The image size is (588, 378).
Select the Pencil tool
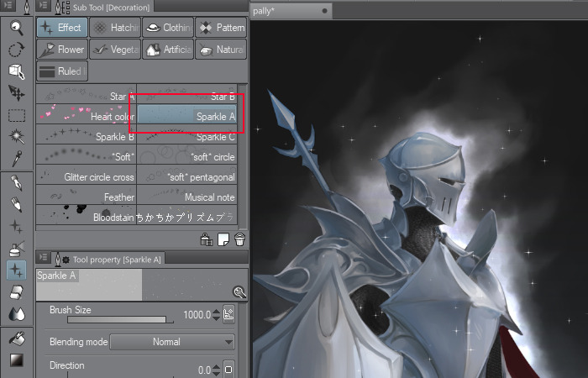tap(17, 205)
